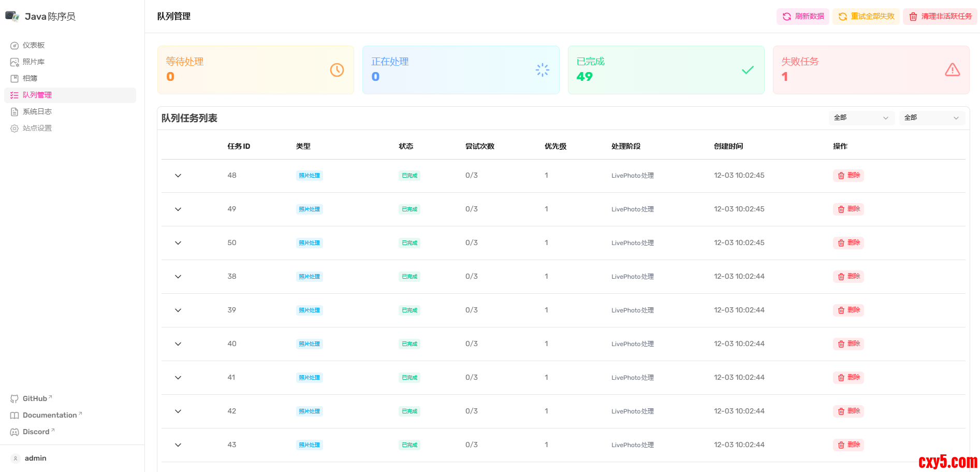This screenshot has height=472, width=980.
Task: Click the checkmark icon on 已完成 card
Action: coord(748,70)
